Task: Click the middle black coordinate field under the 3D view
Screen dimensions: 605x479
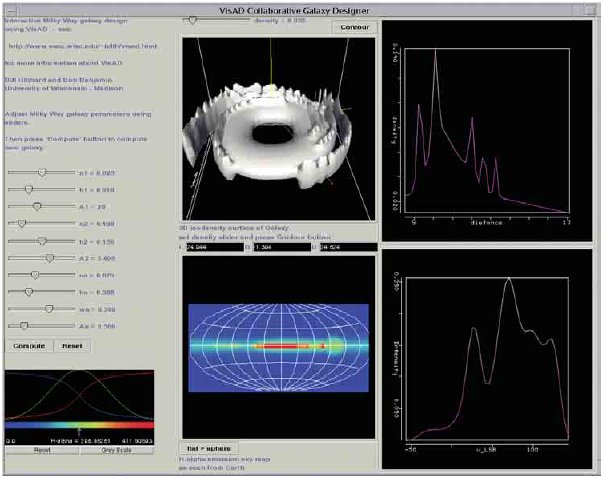Action: [282, 247]
